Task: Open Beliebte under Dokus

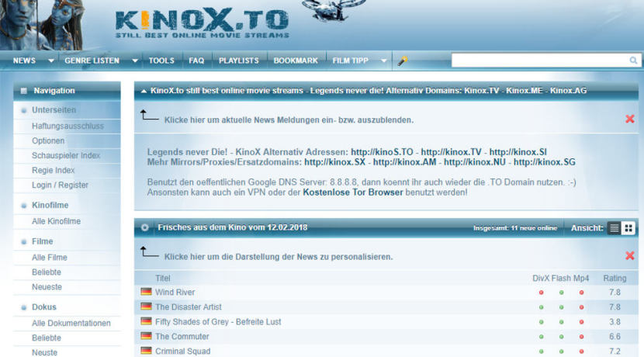Action: 47,338
